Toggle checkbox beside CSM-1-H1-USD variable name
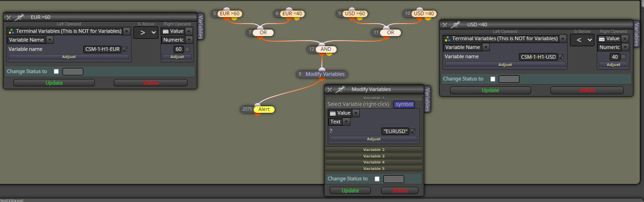This screenshot has width=644, height=202. (x=562, y=56)
